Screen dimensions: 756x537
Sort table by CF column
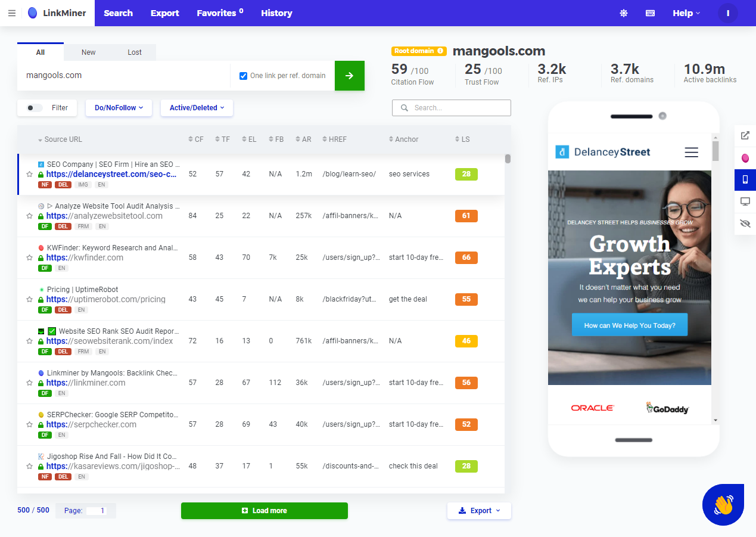(196, 139)
